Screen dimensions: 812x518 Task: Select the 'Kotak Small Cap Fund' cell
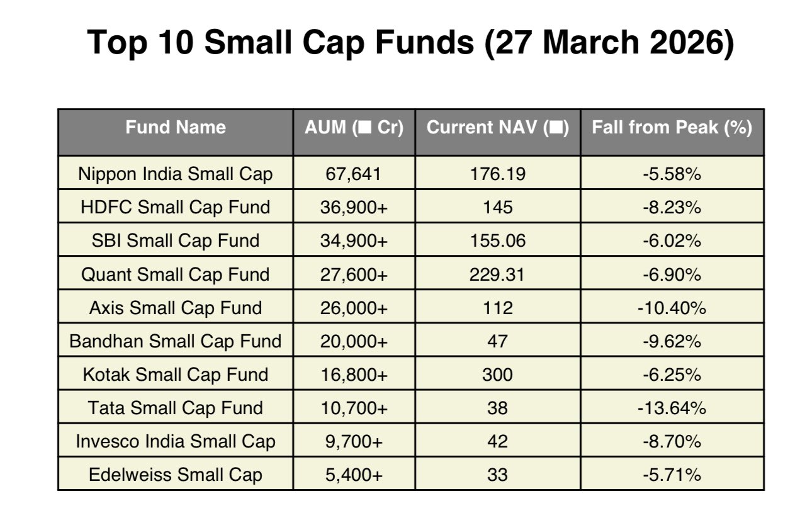tap(175, 374)
